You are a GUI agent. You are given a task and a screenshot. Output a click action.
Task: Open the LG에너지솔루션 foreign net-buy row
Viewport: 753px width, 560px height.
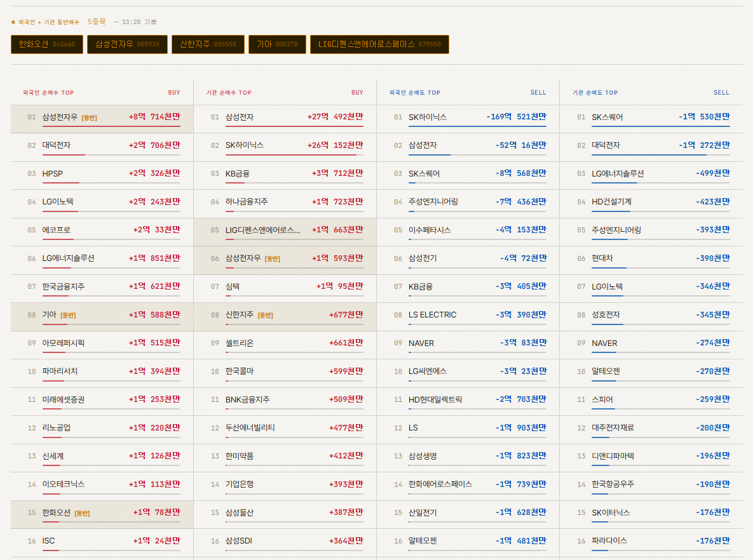coord(102,260)
